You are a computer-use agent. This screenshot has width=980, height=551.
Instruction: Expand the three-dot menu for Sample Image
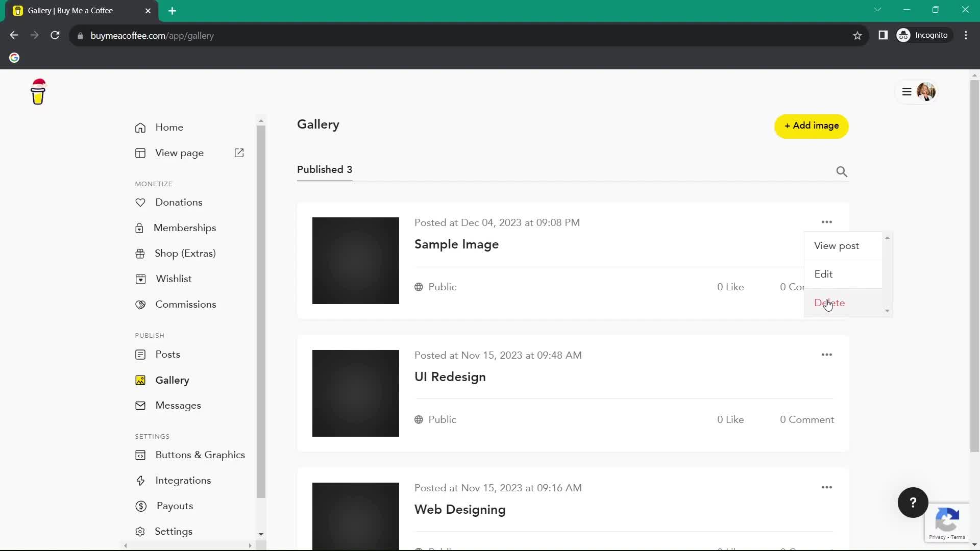826,222
